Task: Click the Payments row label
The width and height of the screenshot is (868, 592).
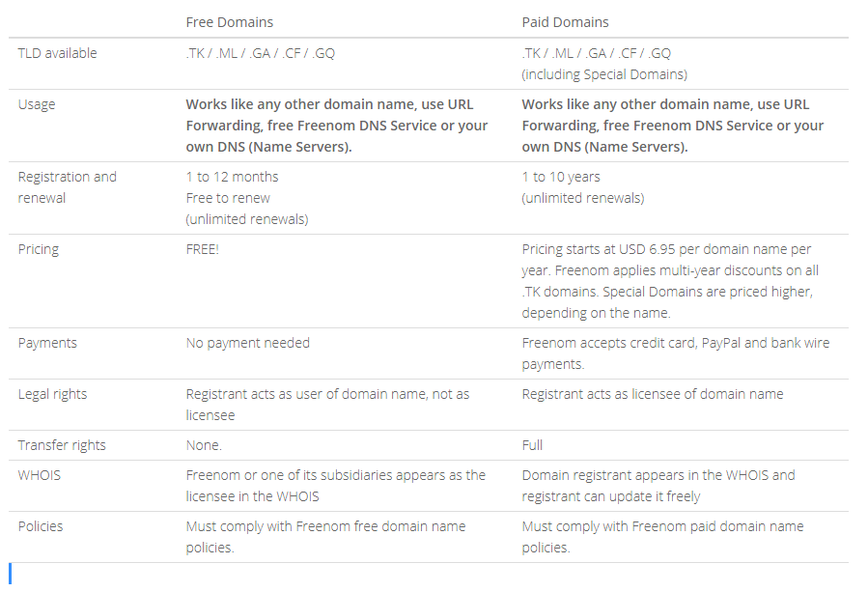Action: coord(47,343)
